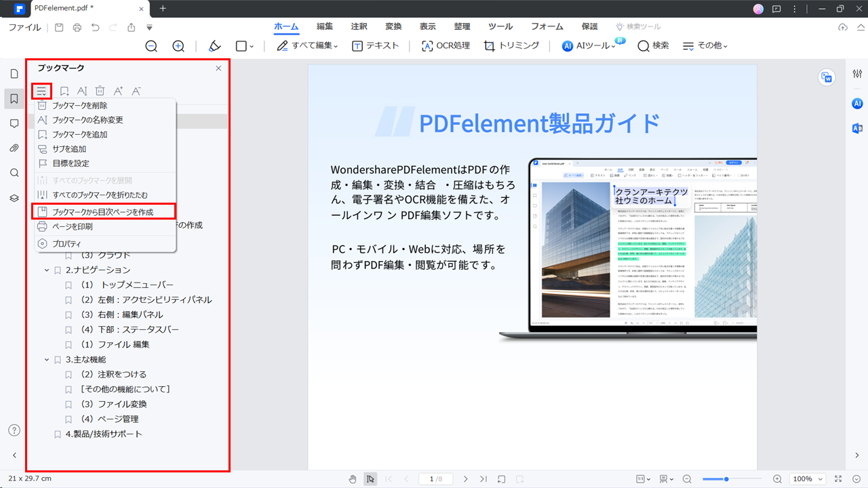Select the highlighter tool icon
868x488 pixels.
214,46
